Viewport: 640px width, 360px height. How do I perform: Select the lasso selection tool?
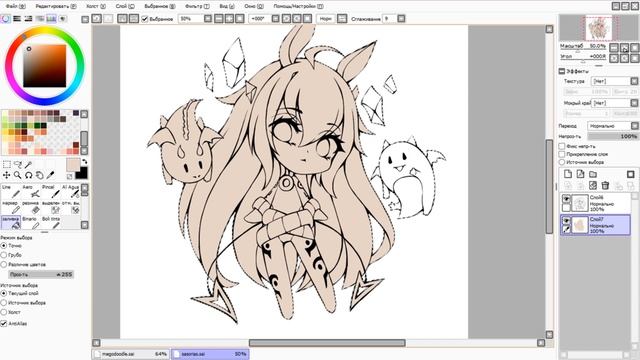pos(18,164)
